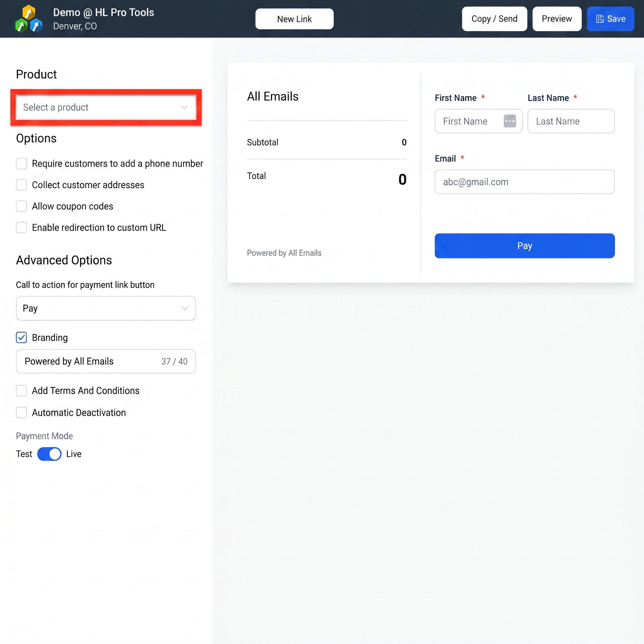Click the Powered by All Emails branding field

106,361
